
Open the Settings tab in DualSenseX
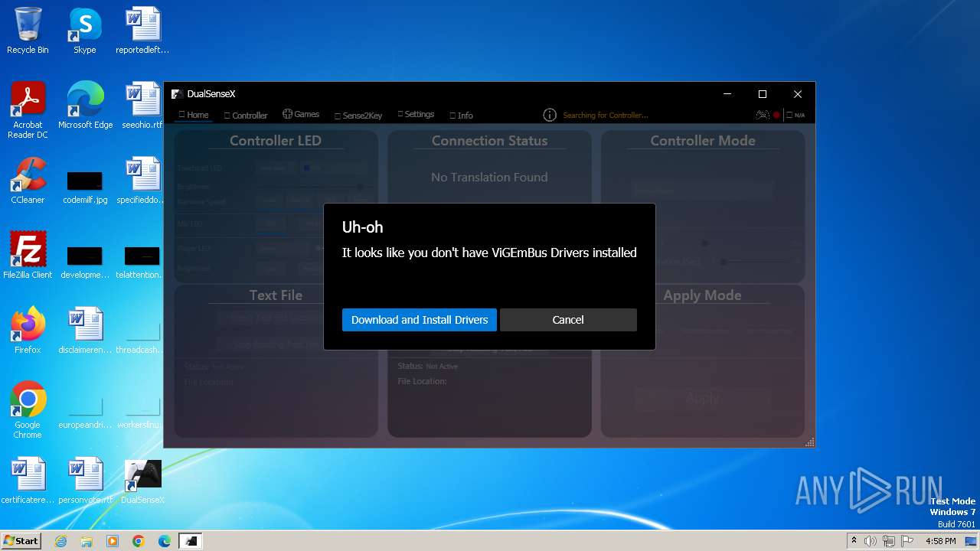[416, 114]
